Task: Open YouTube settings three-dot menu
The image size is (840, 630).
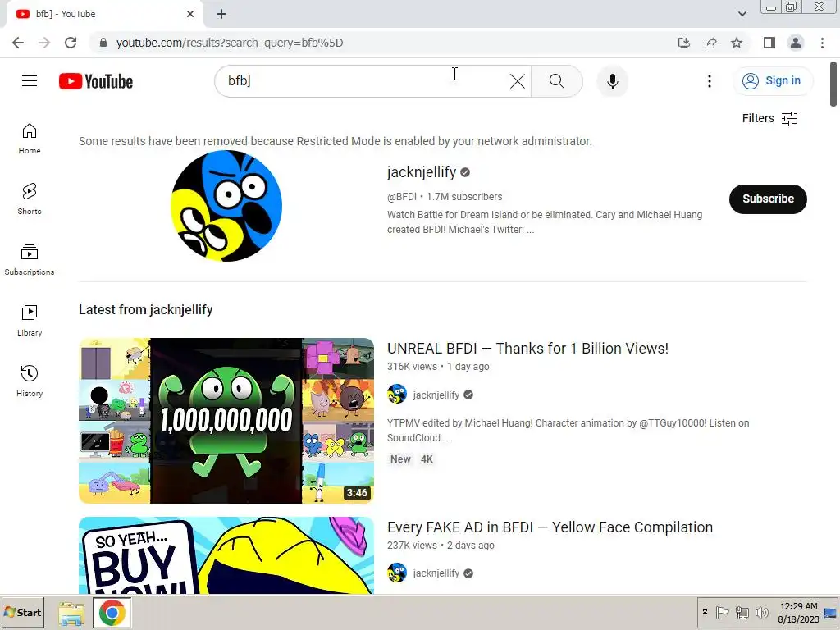Action: pyautogui.click(x=710, y=81)
